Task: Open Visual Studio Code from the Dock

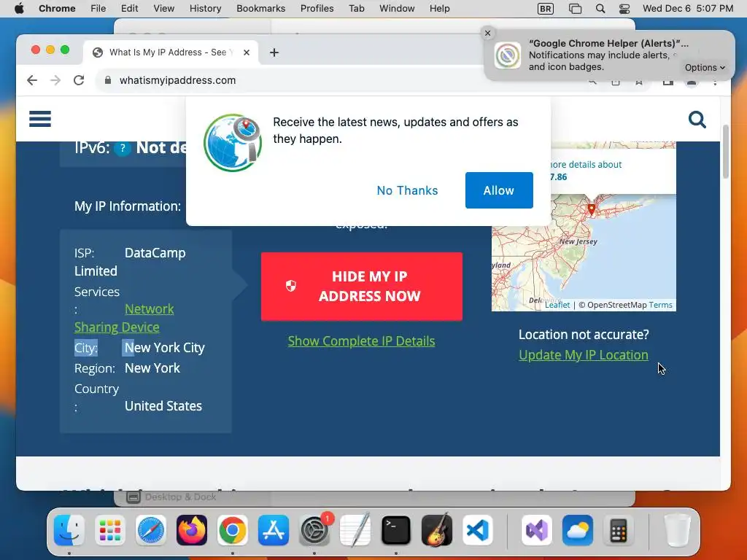Action: click(x=478, y=530)
